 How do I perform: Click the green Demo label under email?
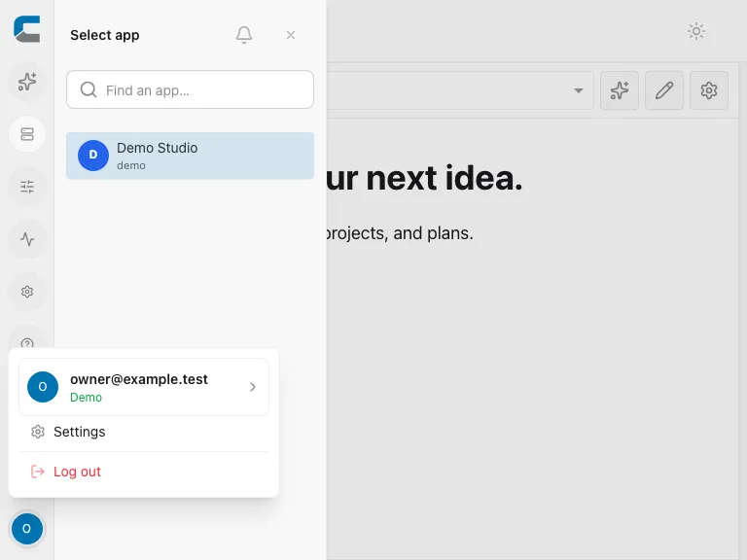point(86,397)
